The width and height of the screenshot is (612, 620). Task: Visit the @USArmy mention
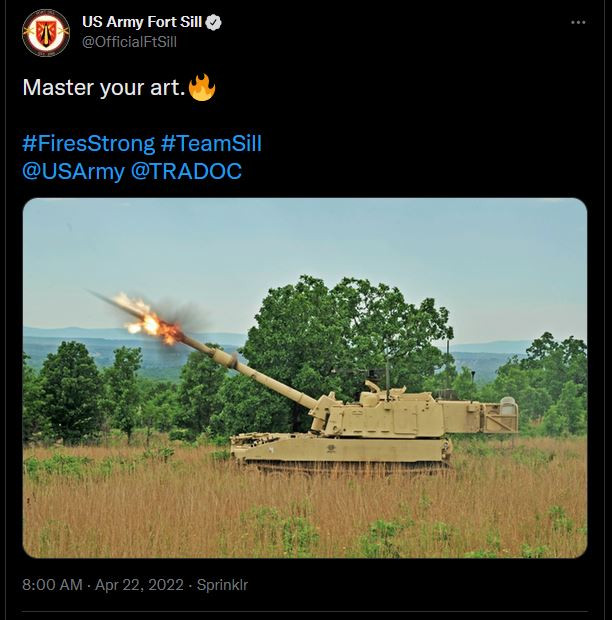point(73,171)
